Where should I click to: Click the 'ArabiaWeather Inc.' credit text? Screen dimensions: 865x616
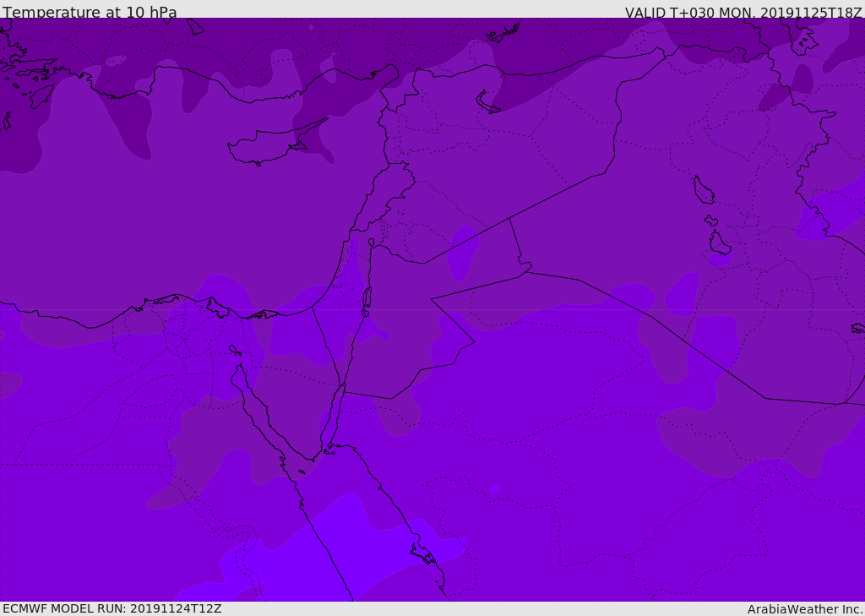coord(805,609)
